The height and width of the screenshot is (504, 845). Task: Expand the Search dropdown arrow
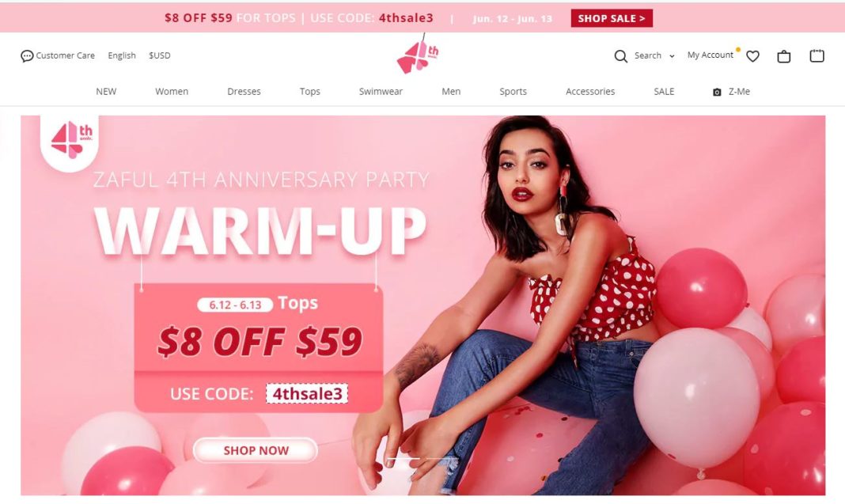click(672, 56)
